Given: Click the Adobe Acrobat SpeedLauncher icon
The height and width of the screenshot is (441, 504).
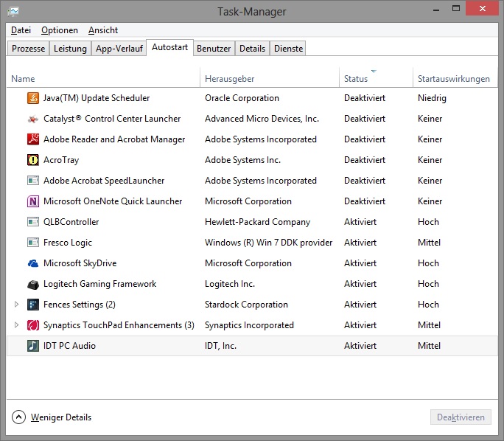Looking at the screenshot, I should tap(33, 181).
